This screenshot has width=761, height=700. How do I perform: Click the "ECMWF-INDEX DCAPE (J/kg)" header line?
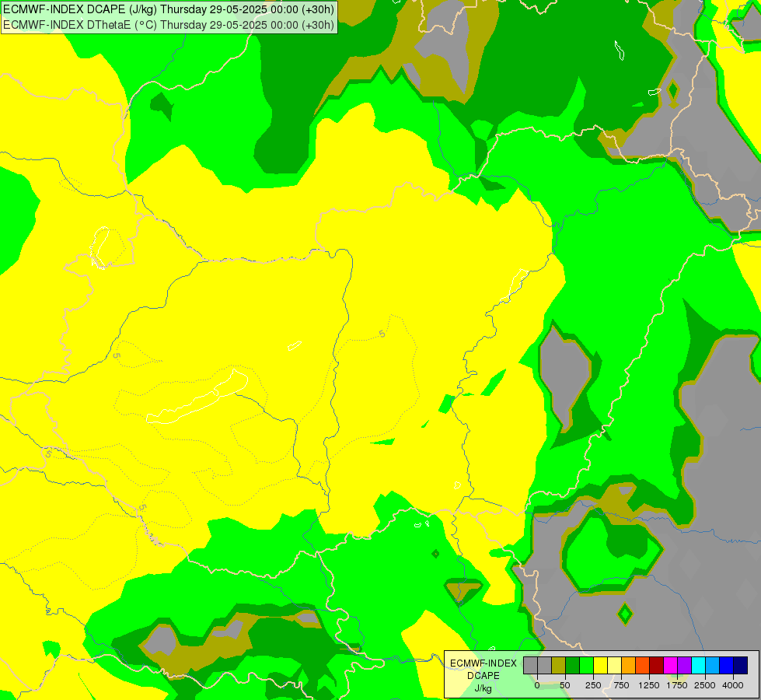[169, 9]
